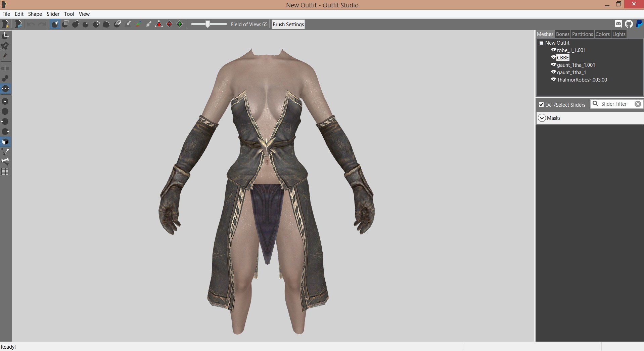The width and height of the screenshot is (644, 351).
Task: Open the PayPal donation icon
Action: 639,24
